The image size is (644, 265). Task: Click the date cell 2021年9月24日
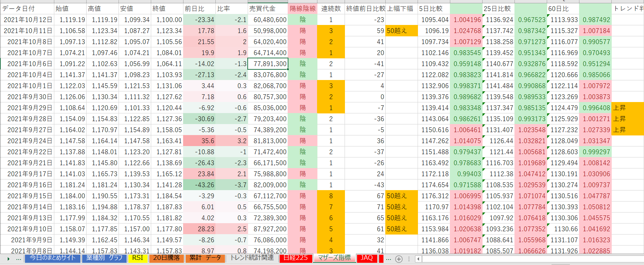28,141
